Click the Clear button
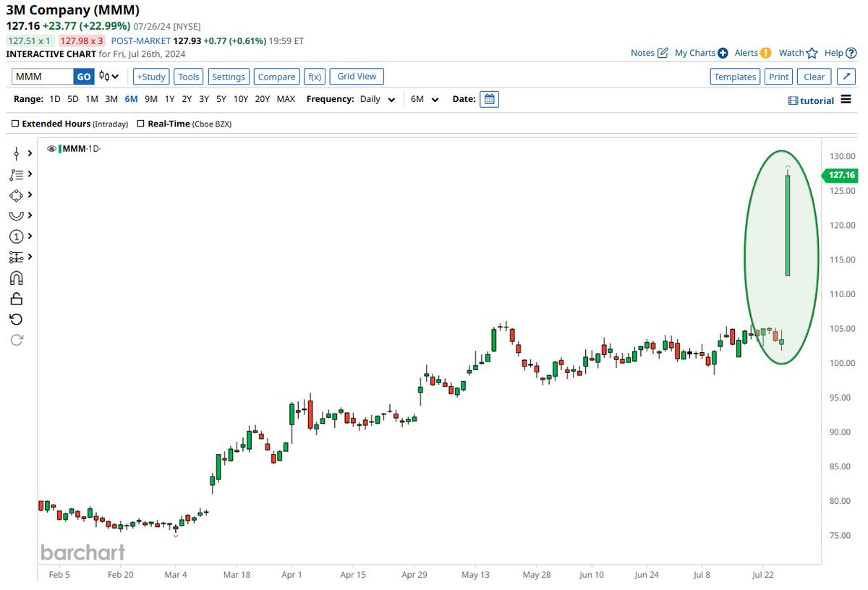This screenshot has height=590, width=868. [x=814, y=77]
